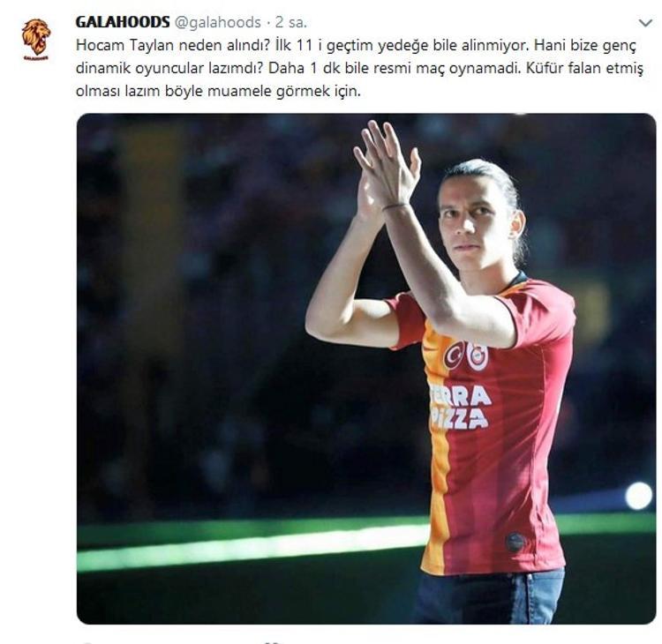Viewport: 662px width, 644px height.
Task: Visit the @galahoods handle link
Action: tap(217, 22)
